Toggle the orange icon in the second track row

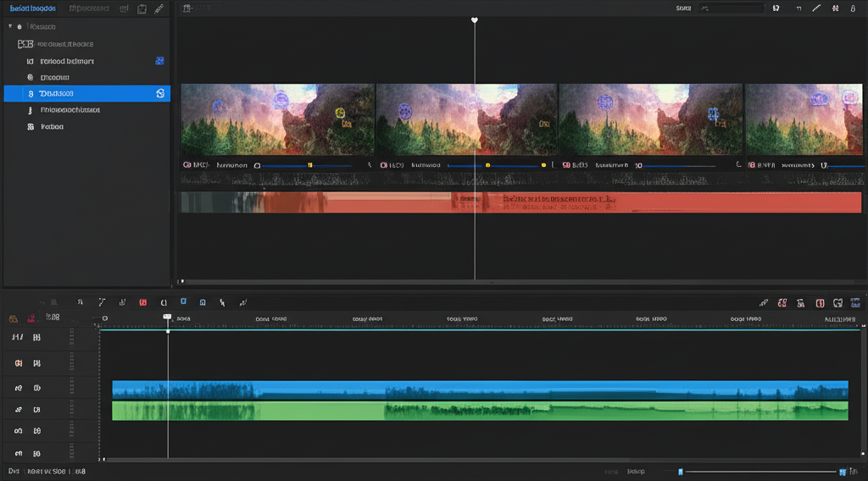click(19, 363)
